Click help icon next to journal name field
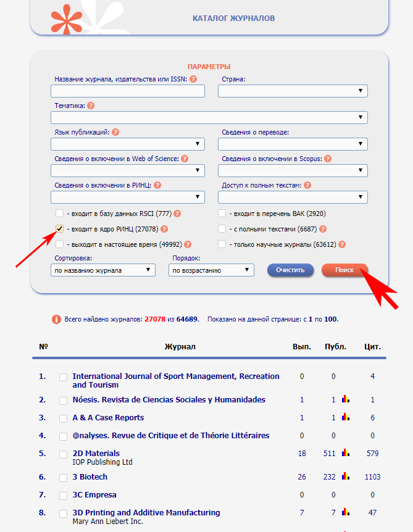Screen dimensions: 413x532 (x=193, y=79)
